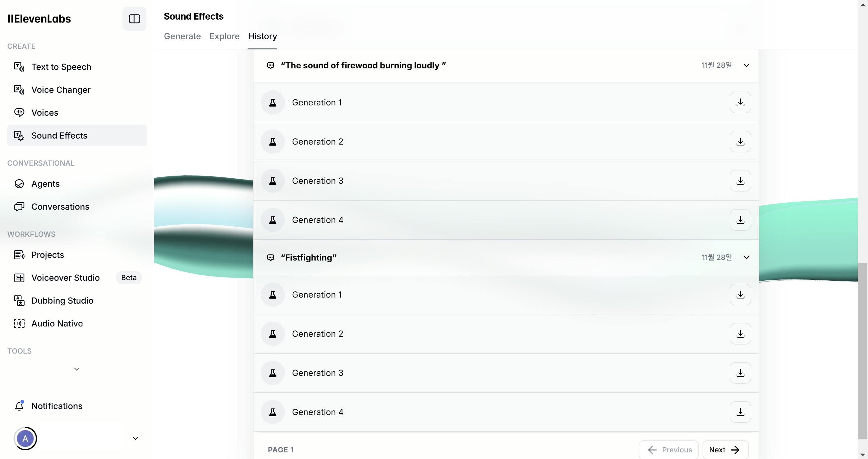The image size is (868, 459).
Task: Download Generation 3 of the Fistfighting sound
Action: click(740, 373)
